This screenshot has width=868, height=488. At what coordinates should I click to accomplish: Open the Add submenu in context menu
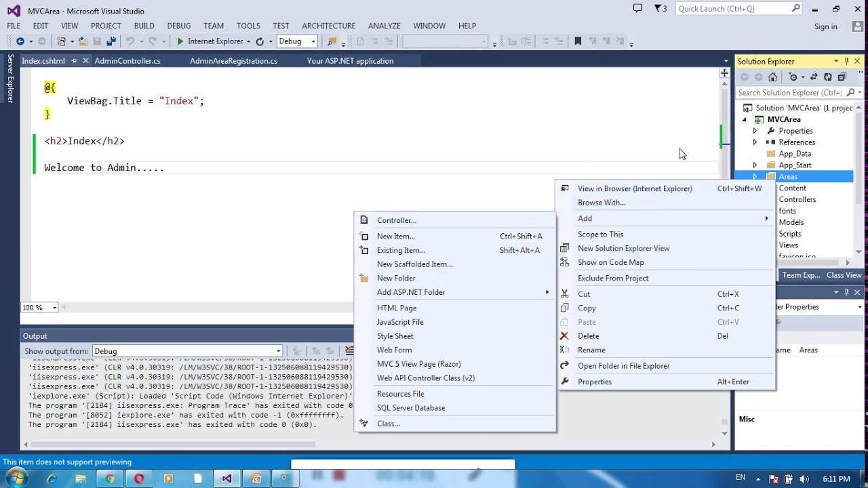(665, 218)
